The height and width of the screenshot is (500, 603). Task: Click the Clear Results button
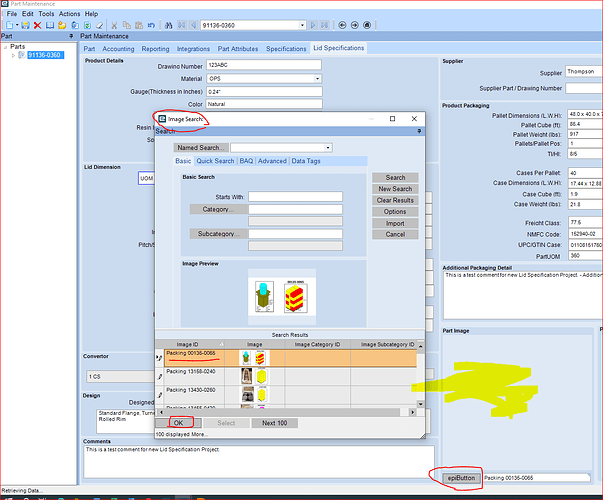point(395,200)
